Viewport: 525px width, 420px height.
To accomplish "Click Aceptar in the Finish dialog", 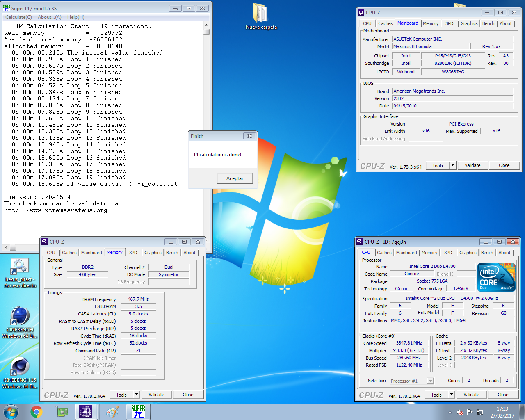I will [235, 178].
